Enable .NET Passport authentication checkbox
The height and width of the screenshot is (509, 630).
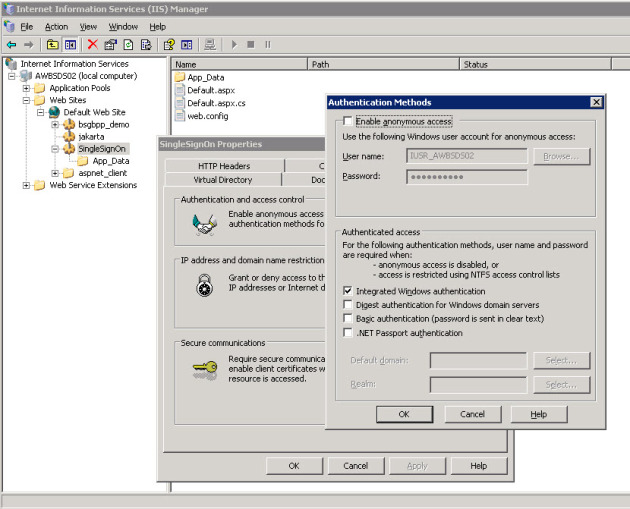(348, 333)
